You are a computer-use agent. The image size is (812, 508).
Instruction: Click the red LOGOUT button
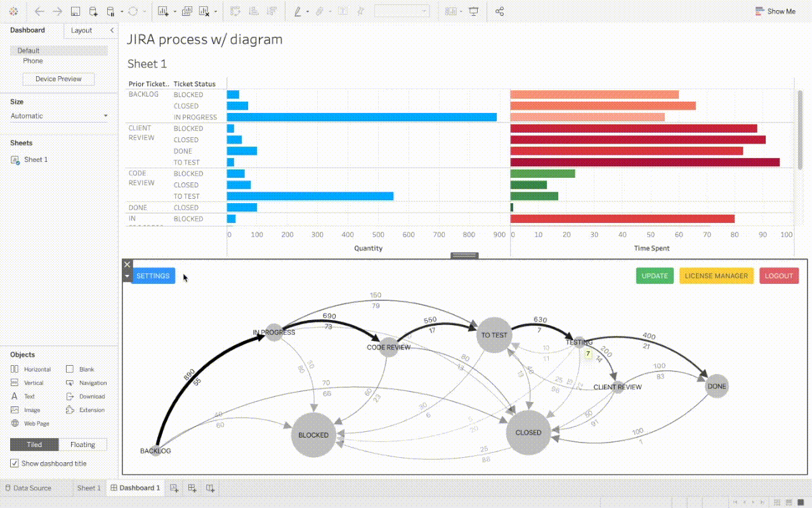point(779,276)
